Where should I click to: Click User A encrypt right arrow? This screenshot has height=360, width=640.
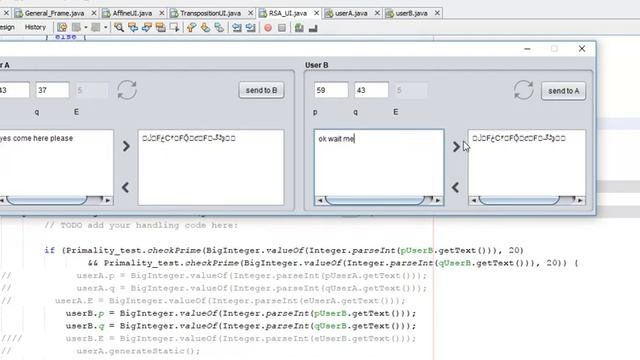[x=126, y=146]
